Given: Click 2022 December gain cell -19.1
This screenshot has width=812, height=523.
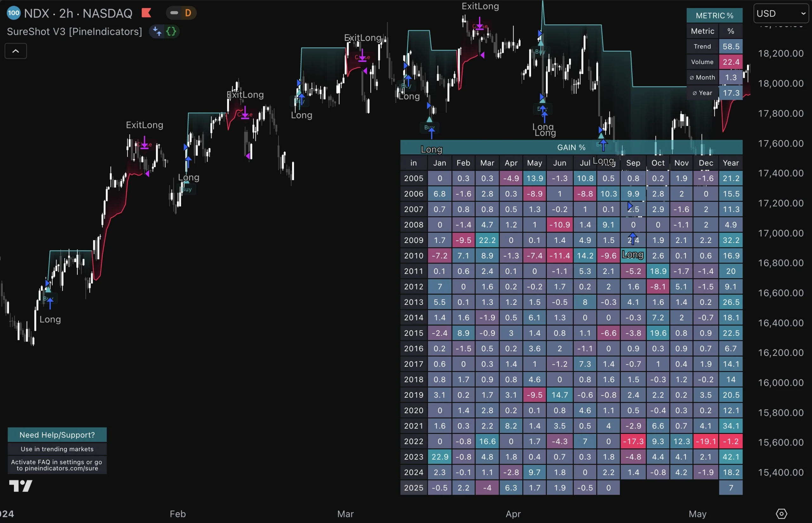Looking at the screenshot, I should coord(706,441).
